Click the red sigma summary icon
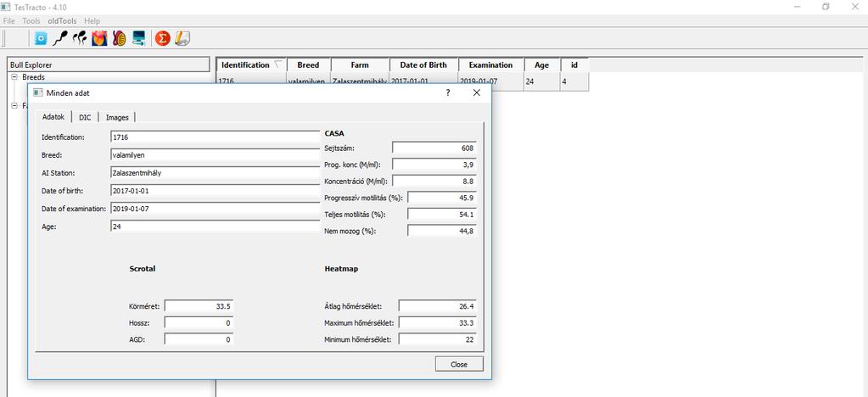The width and height of the screenshot is (868, 397). (162, 38)
